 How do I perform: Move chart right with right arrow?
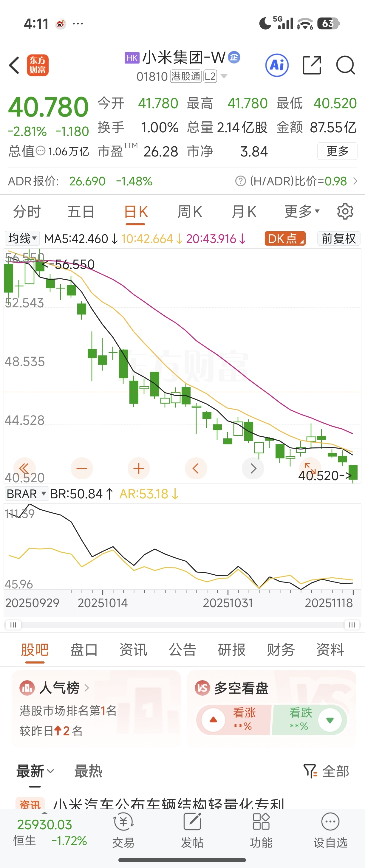[x=253, y=468]
